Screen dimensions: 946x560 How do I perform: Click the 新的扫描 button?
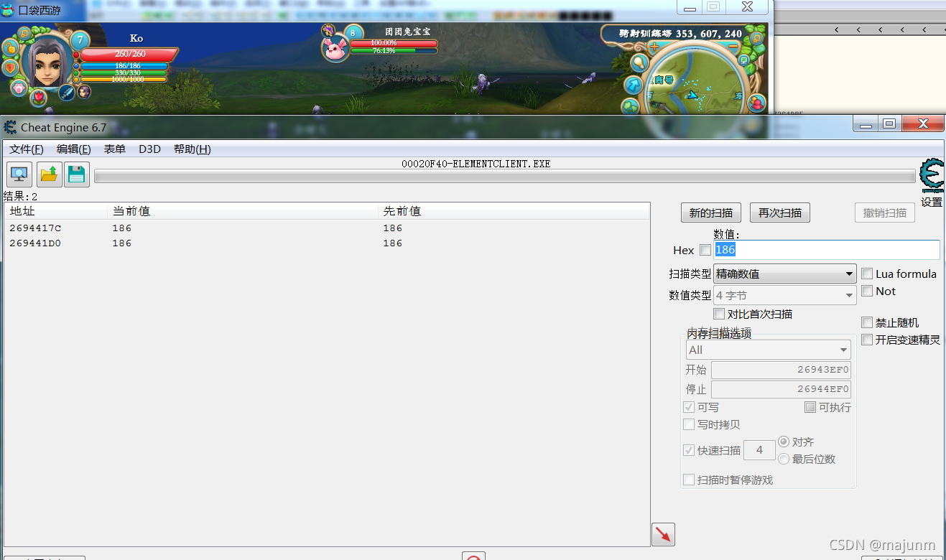pyautogui.click(x=711, y=213)
